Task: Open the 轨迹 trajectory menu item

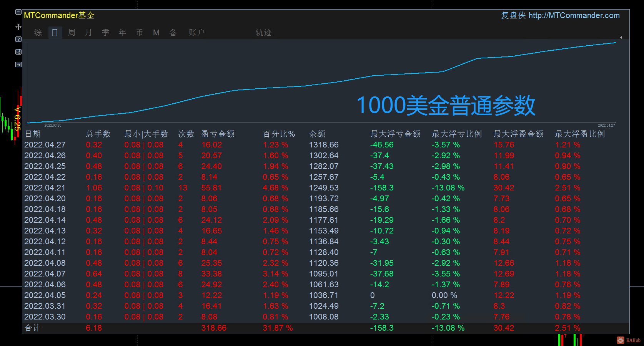Action: pos(263,33)
